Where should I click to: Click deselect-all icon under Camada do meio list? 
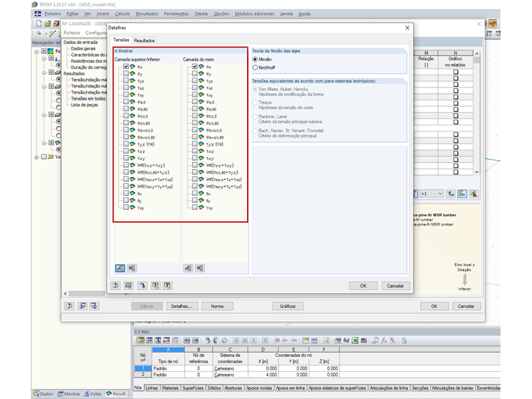tap(199, 268)
